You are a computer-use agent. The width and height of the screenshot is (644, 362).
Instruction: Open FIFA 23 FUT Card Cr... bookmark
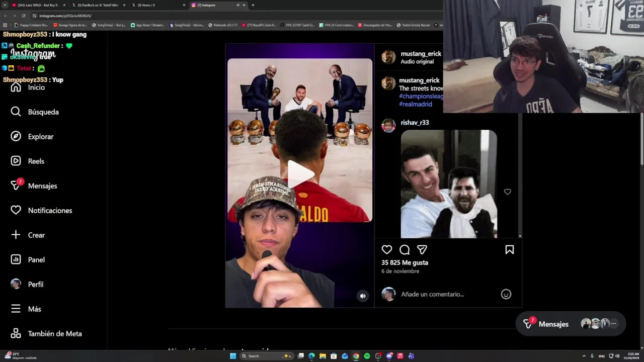(x=298, y=25)
